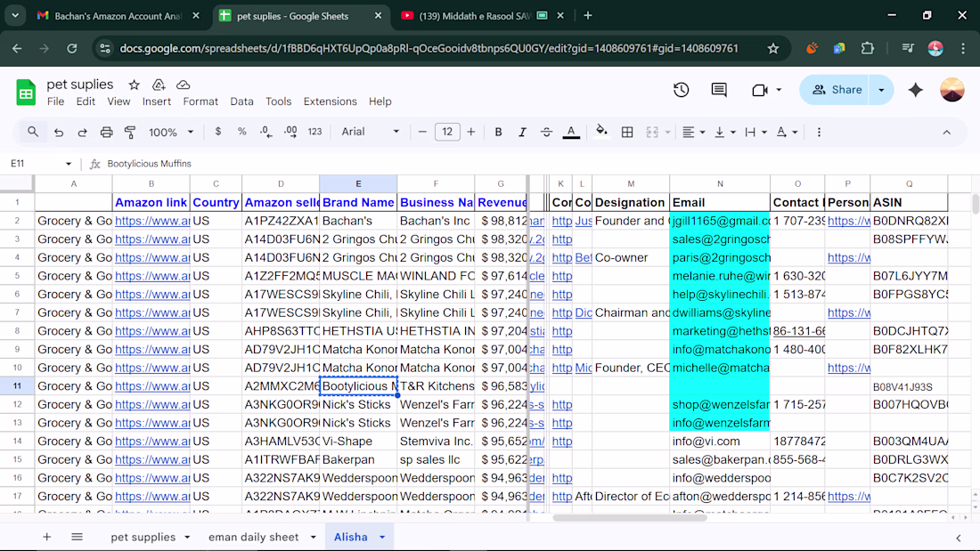The height and width of the screenshot is (551, 980).
Task: Click the Share button
Action: (837, 90)
